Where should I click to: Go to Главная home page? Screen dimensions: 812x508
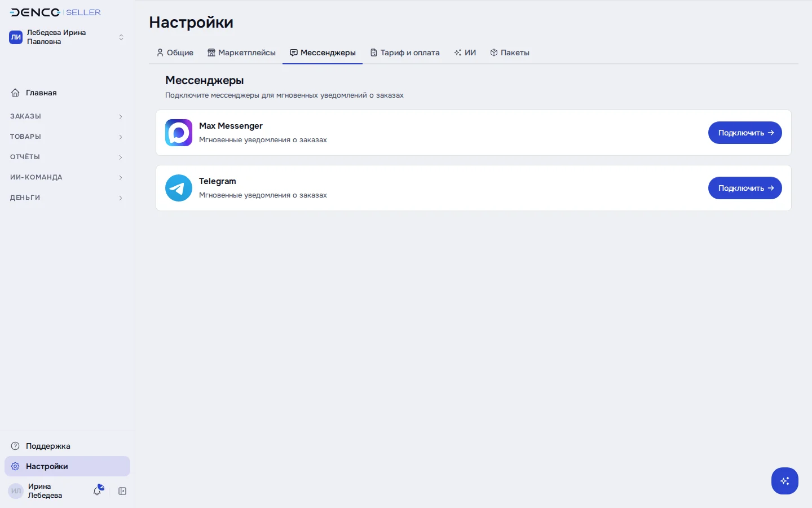[x=67, y=93]
